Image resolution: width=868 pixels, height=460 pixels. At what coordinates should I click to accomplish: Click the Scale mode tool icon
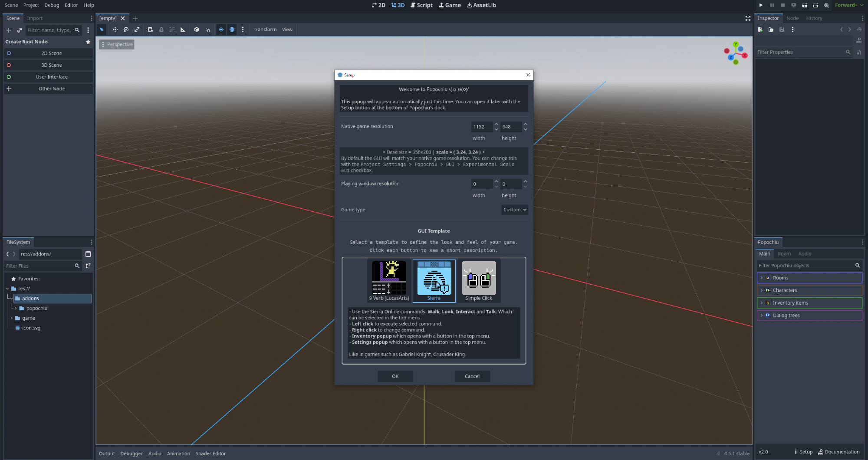[x=137, y=30]
